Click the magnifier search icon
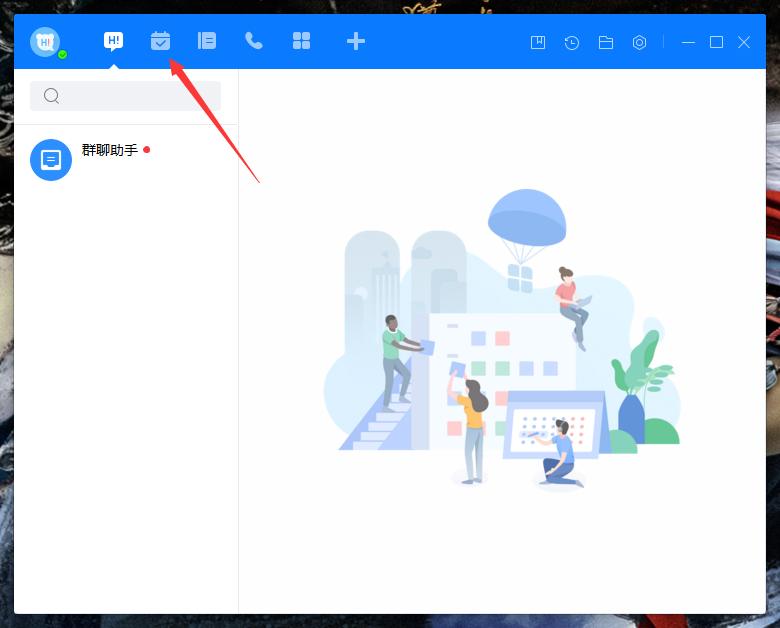Viewport: 780px width, 628px height. point(51,96)
